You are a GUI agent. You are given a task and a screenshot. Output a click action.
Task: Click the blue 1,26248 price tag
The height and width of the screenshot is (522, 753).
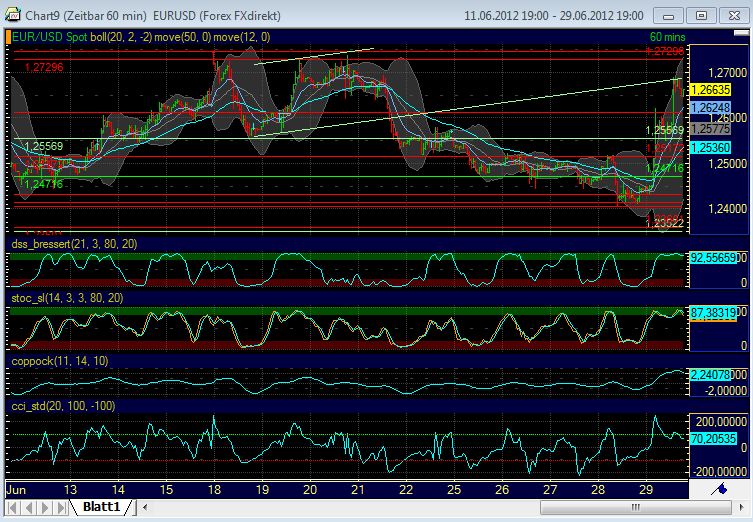(x=710, y=108)
